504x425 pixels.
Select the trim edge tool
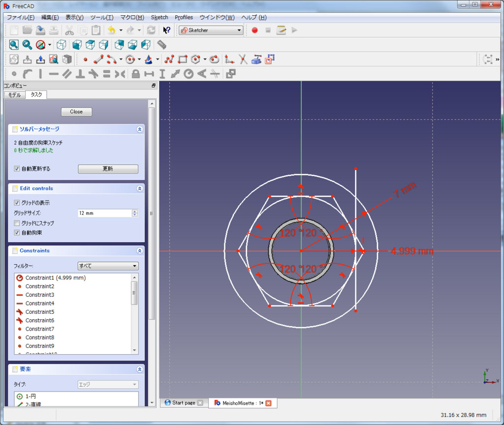point(243,60)
